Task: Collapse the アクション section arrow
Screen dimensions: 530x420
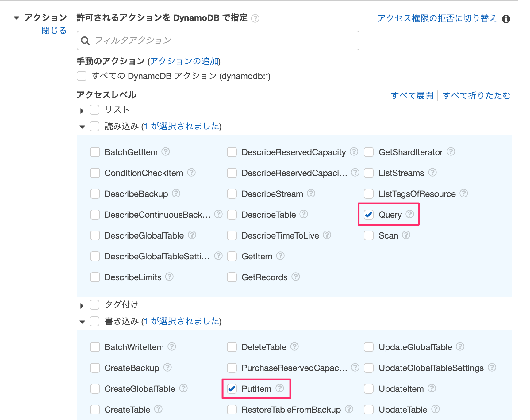Action: click(x=17, y=18)
